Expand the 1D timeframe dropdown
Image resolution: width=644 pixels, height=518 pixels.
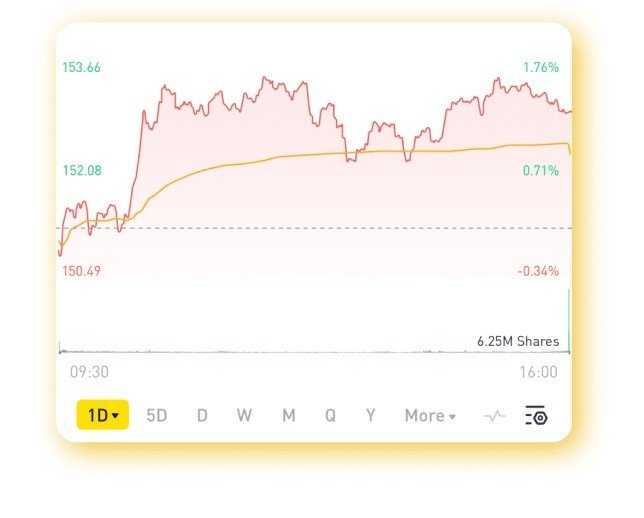click(102, 416)
